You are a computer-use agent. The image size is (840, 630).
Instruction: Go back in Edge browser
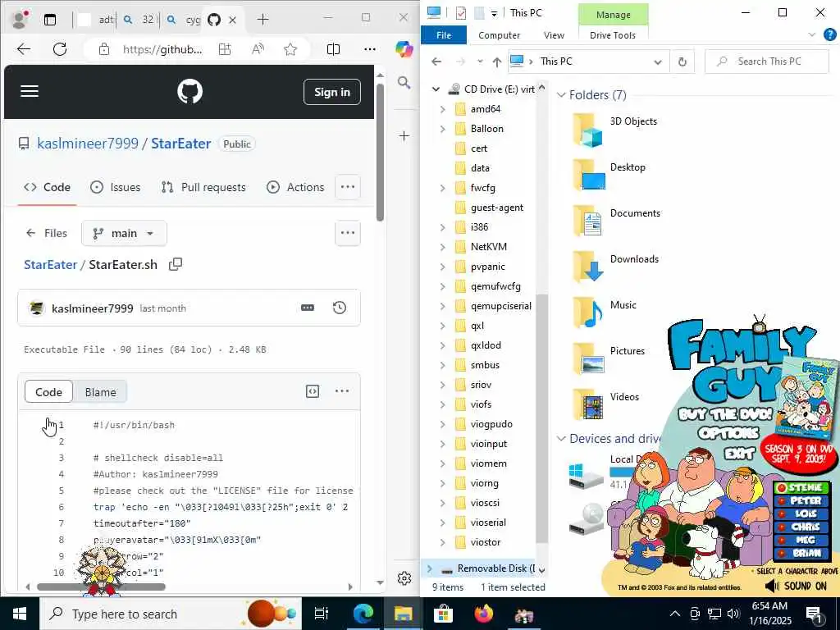pyautogui.click(x=24, y=49)
